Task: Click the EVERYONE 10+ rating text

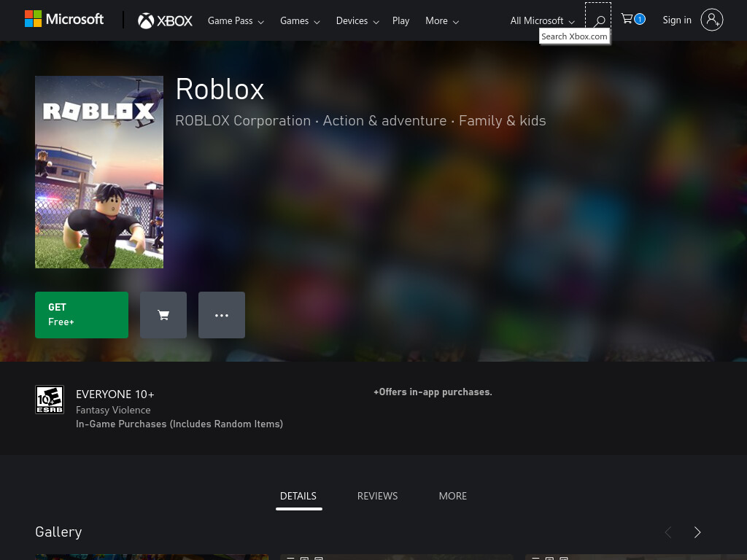Action: pyautogui.click(x=115, y=394)
